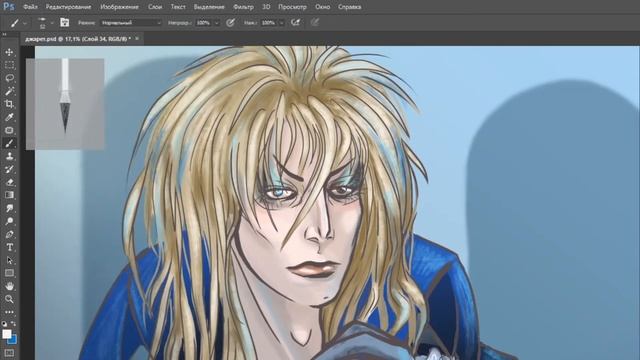
Task: Select the Path Selection tool
Action: pos(9,260)
